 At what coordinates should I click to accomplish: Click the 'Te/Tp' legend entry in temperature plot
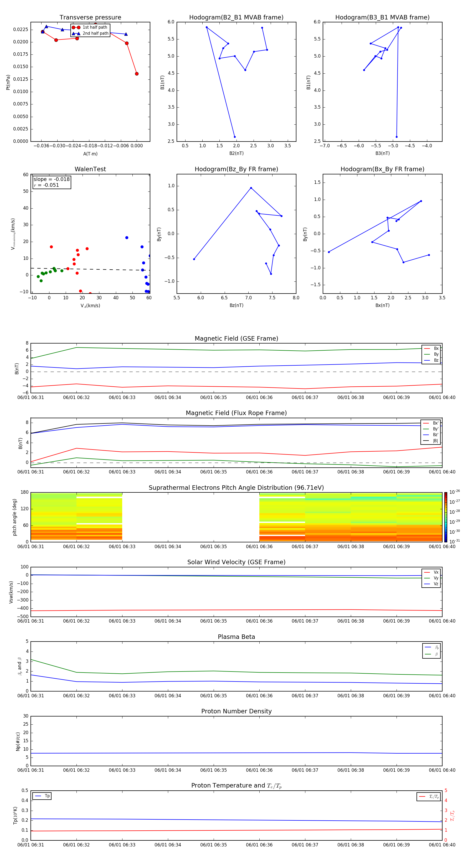pos(429,796)
